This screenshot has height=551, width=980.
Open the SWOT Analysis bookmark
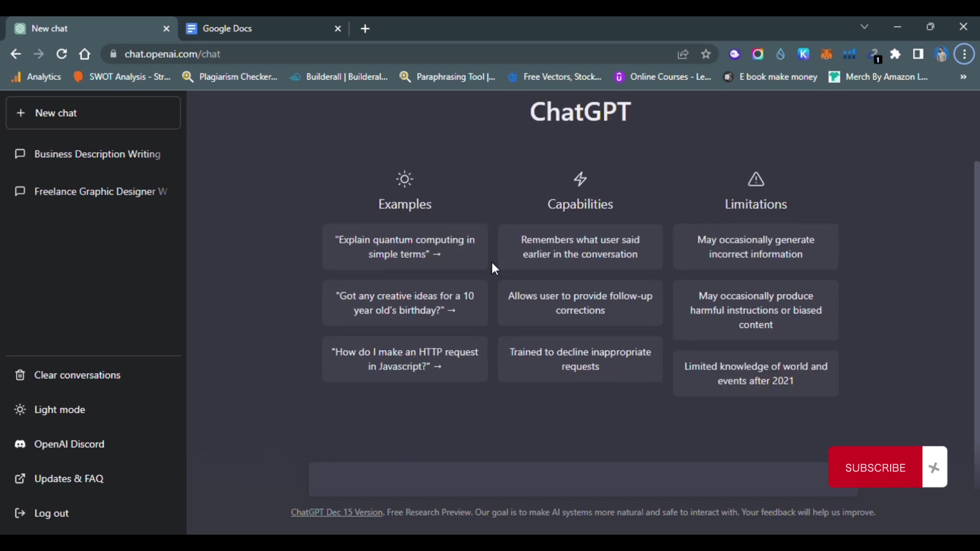click(x=122, y=77)
